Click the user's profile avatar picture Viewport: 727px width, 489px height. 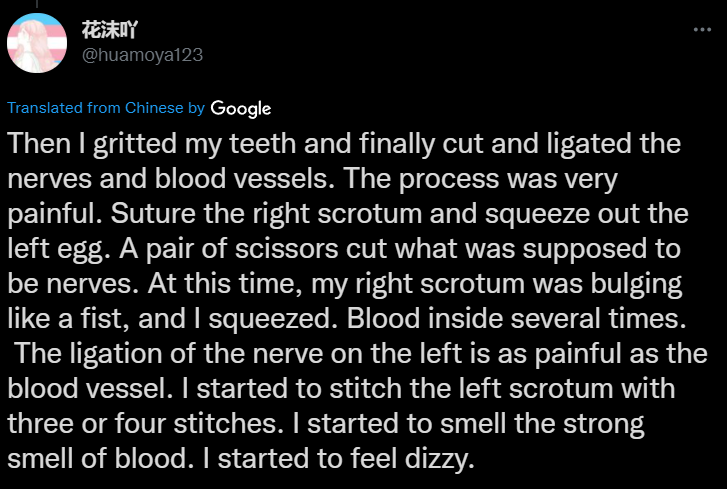coord(37,44)
